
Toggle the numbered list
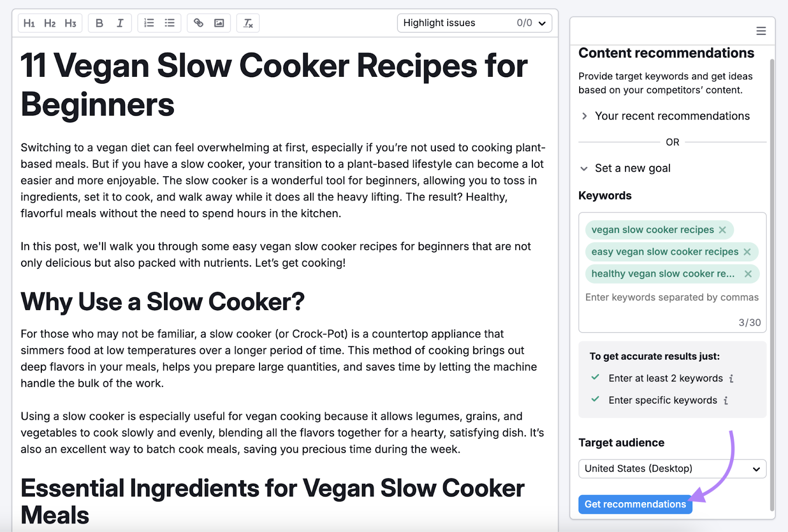coord(149,23)
